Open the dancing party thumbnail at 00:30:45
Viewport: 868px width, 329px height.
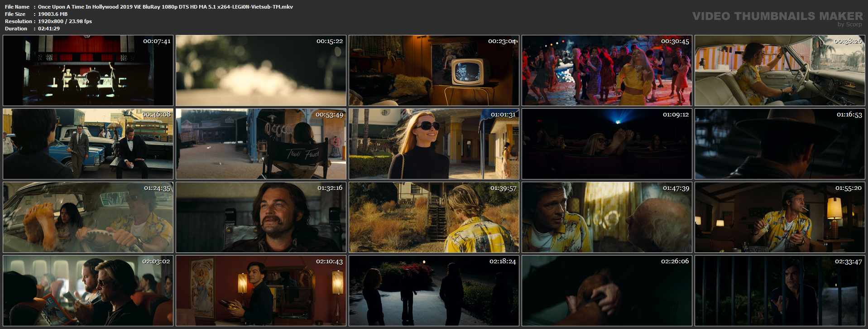(607, 71)
